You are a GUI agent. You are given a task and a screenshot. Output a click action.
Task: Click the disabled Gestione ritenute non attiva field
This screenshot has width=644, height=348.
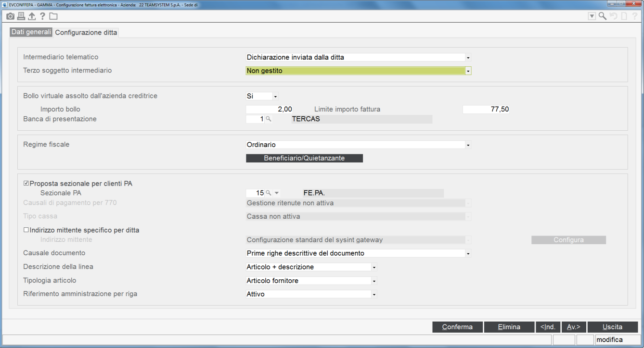[x=355, y=203]
